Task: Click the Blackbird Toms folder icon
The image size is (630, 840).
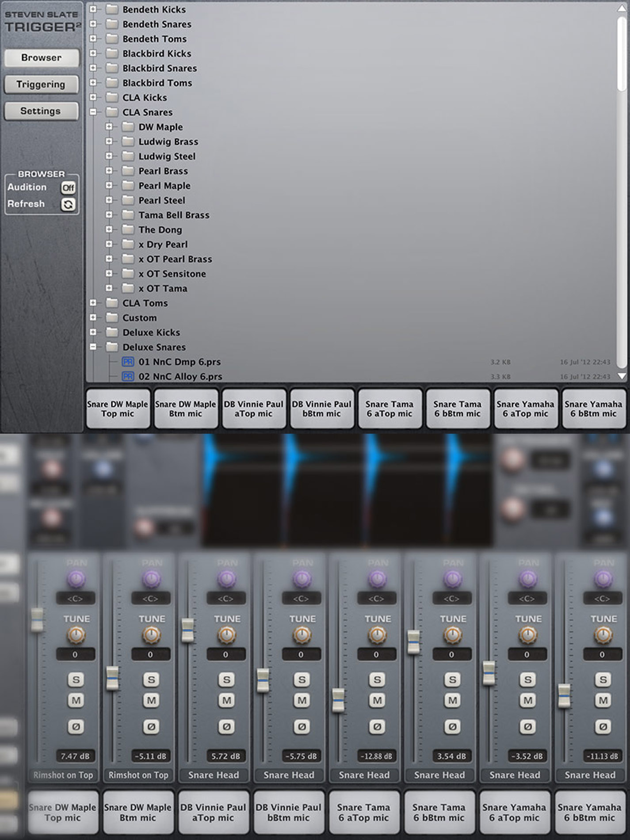Action: click(x=112, y=83)
